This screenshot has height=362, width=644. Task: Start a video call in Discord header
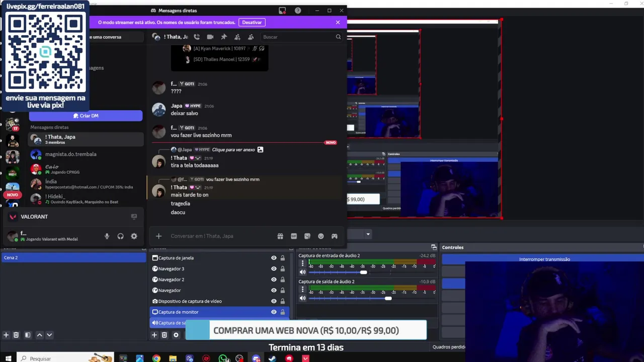[x=210, y=37]
